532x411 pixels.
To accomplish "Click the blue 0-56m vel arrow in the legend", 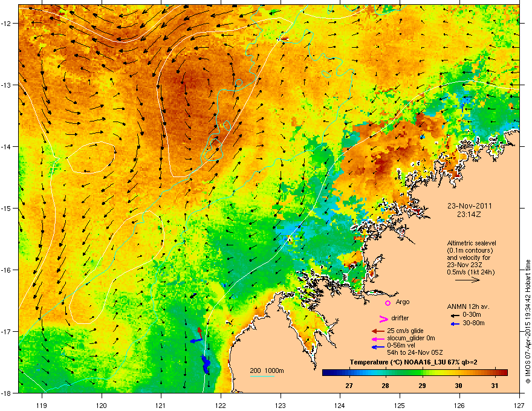I will coord(378,346).
